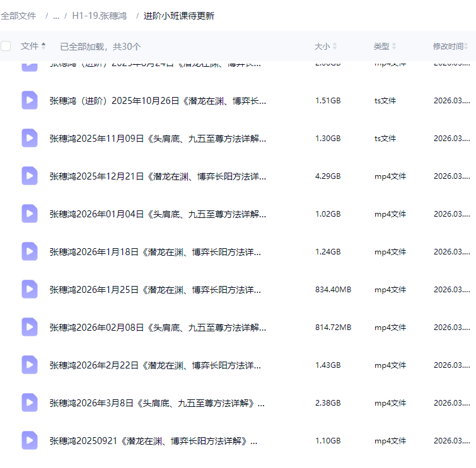Click modified date of 4.29GB row

pyautogui.click(x=452, y=176)
